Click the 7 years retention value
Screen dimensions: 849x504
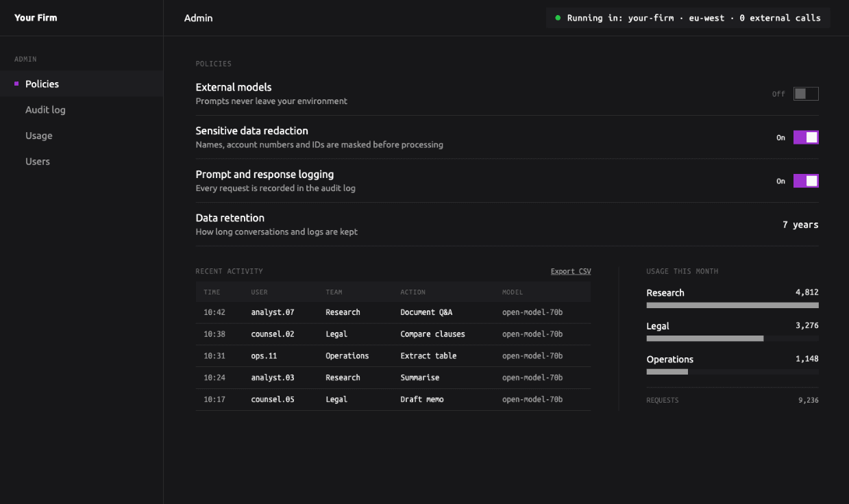[x=800, y=225]
